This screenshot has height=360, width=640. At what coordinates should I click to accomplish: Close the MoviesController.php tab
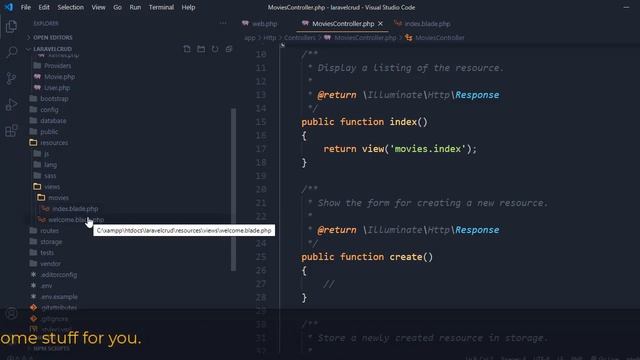[x=380, y=24]
